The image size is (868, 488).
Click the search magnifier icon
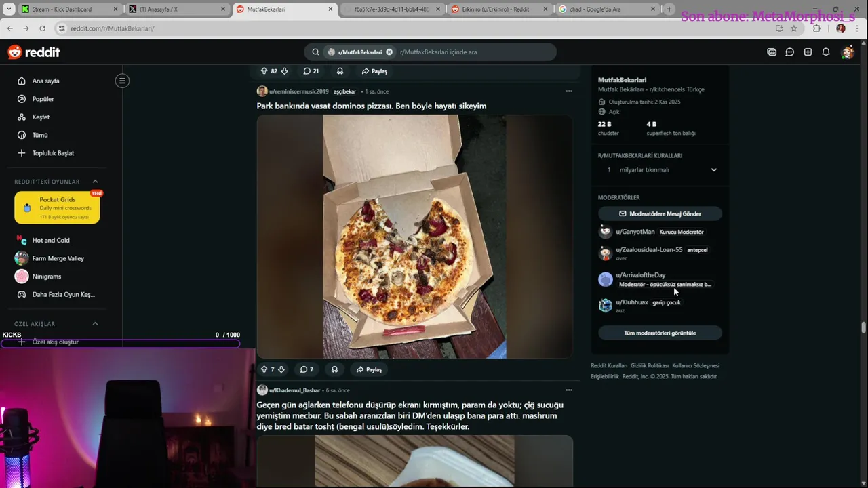click(315, 52)
